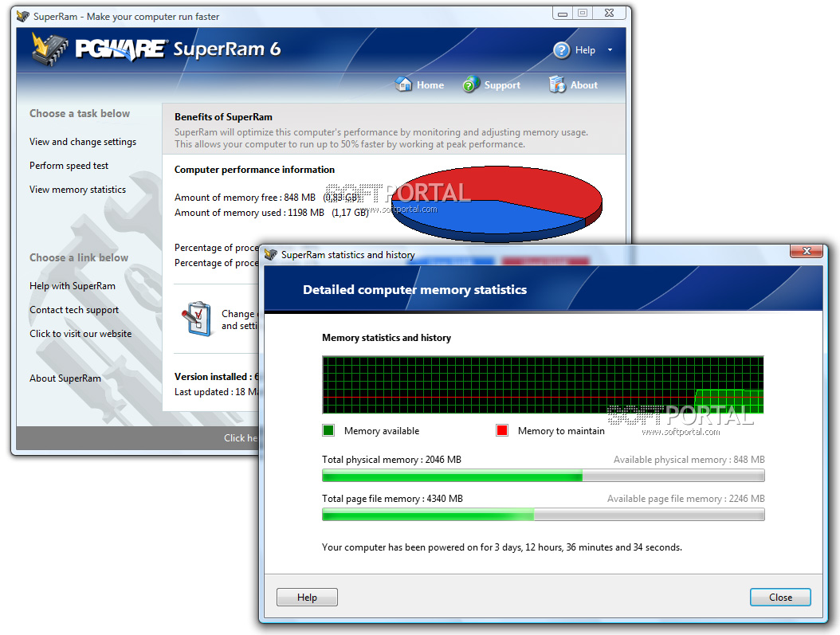Click the blue Help question mark icon

pyautogui.click(x=561, y=50)
